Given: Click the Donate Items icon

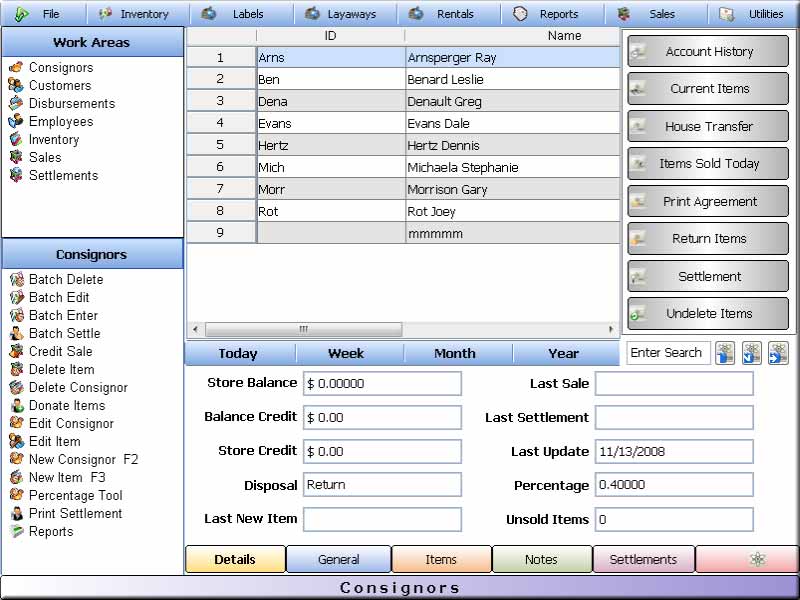Looking at the screenshot, I should click(x=17, y=405).
